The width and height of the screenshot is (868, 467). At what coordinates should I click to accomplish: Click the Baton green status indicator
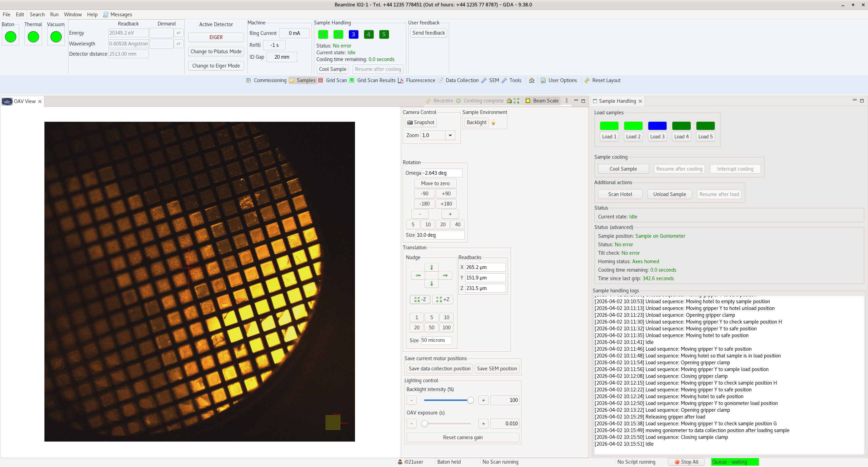(11, 37)
